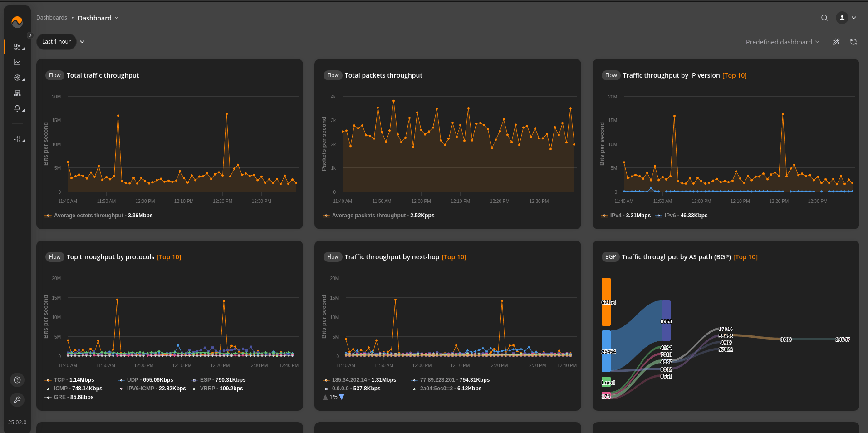Open the user account menu dropdown
The width and height of the screenshot is (868, 433).
(847, 18)
